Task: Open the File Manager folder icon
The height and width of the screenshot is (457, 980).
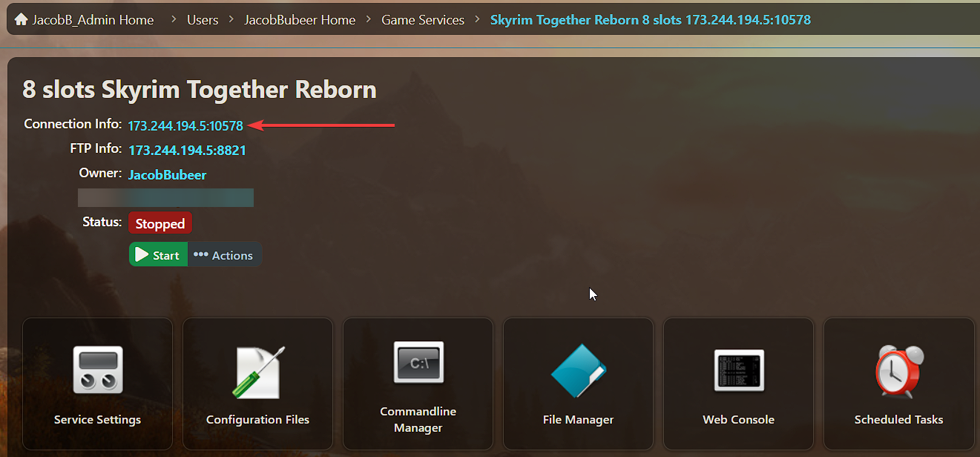Action: [578, 371]
